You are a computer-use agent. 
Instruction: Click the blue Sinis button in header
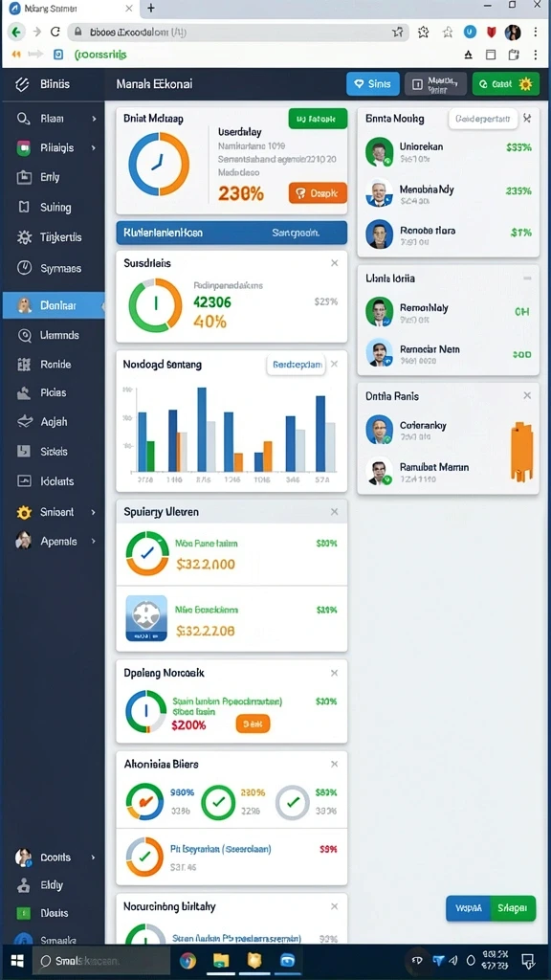click(x=373, y=84)
